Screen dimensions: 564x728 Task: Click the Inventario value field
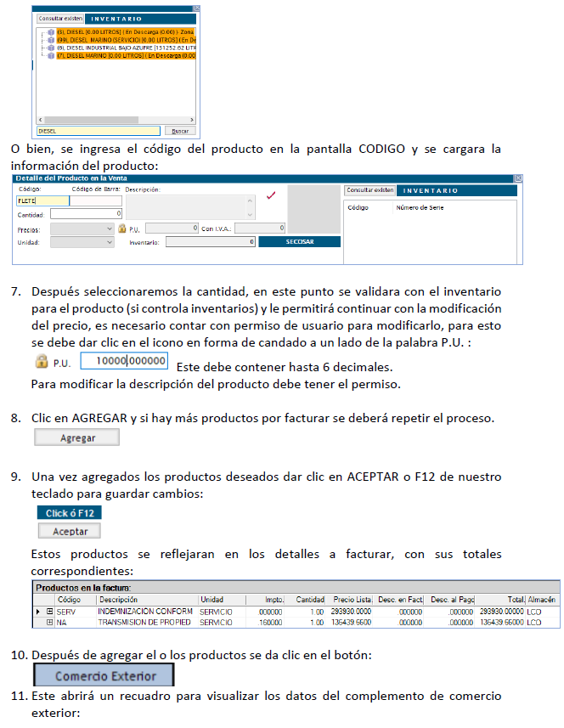coord(211,242)
